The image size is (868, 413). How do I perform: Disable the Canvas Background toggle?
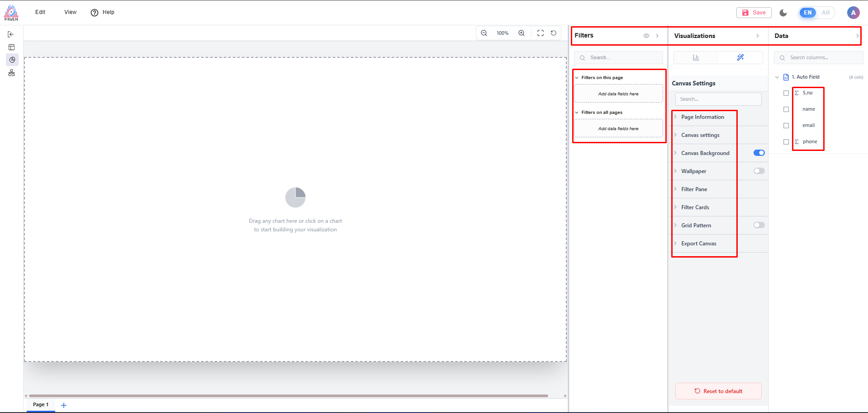coord(759,153)
